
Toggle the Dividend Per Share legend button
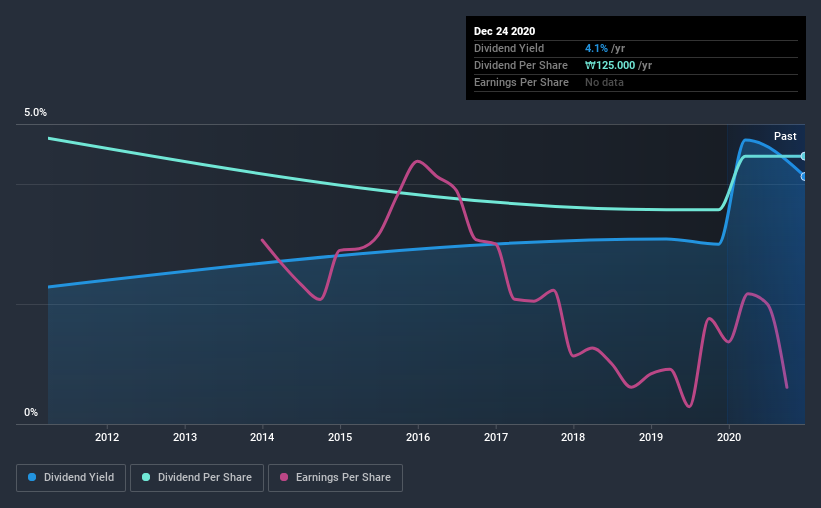coord(197,478)
